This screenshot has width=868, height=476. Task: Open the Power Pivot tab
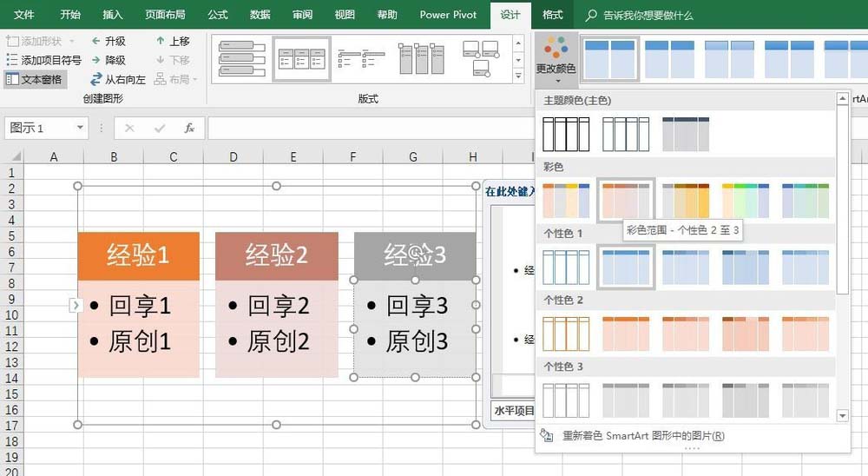448,15
